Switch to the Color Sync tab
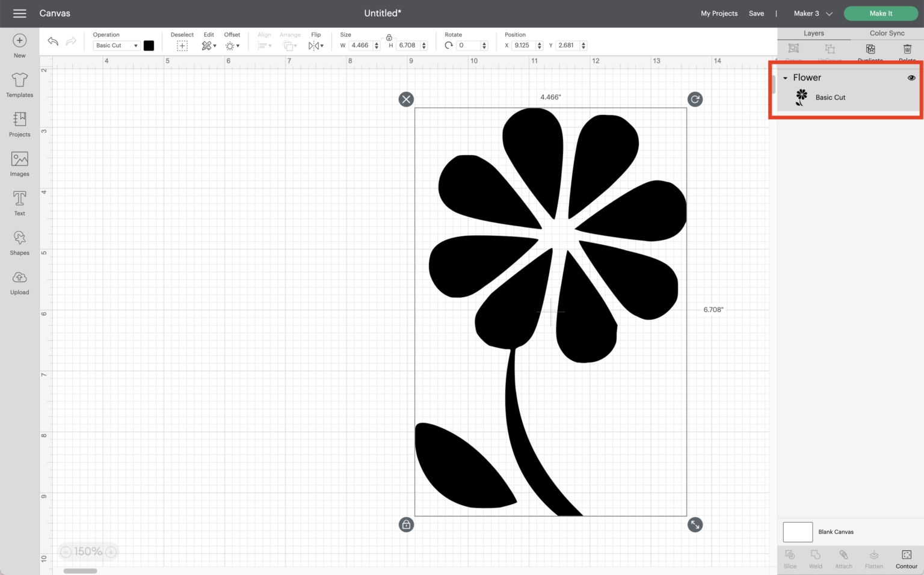The width and height of the screenshot is (924, 575). tap(887, 33)
